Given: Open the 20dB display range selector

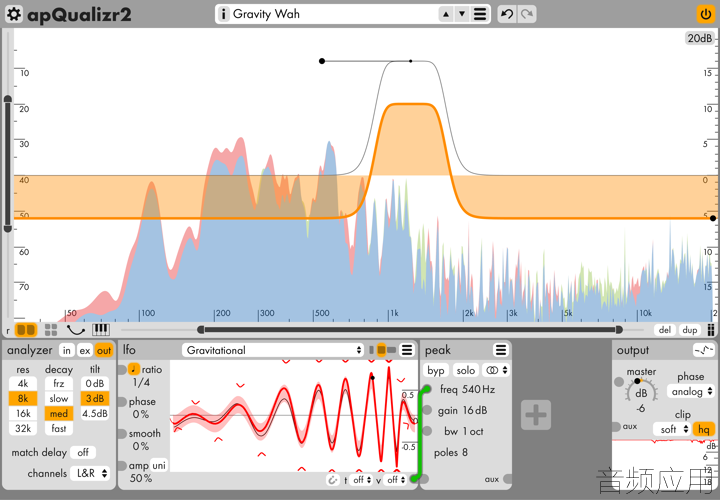Looking at the screenshot, I should [699, 38].
